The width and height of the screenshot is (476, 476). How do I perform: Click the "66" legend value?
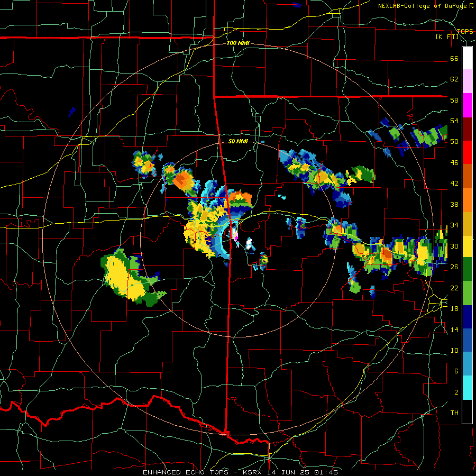tap(454, 58)
